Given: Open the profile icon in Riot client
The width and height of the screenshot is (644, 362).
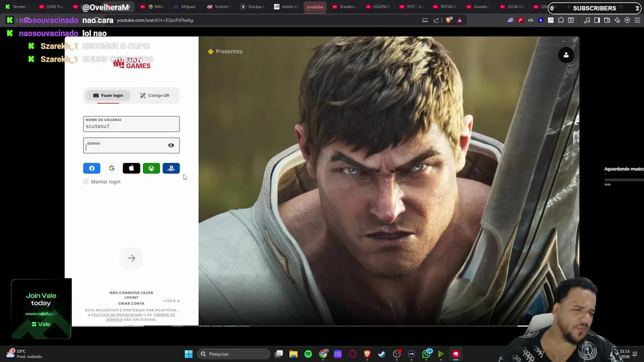Looking at the screenshot, I should (566, 55).
